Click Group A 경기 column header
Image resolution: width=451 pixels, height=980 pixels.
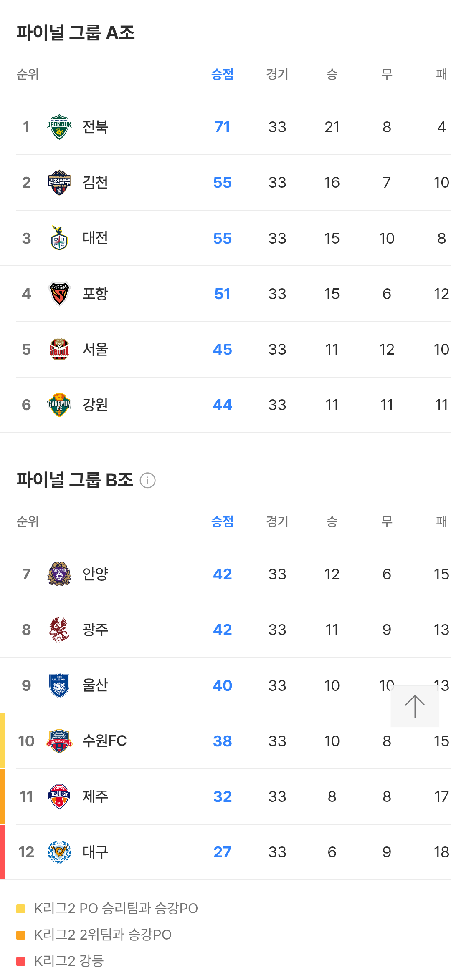[277, 75]
